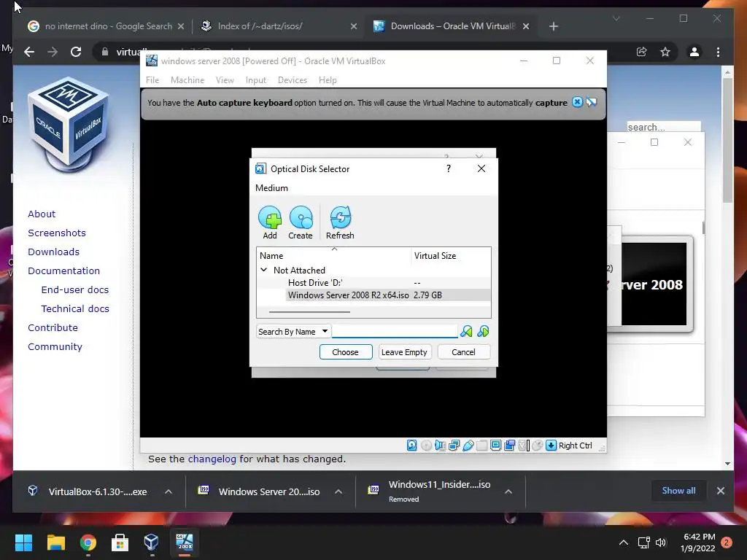Screen dimensions: 747x560
Task: Click the shared folders status icon
Action: pos(481,446)
